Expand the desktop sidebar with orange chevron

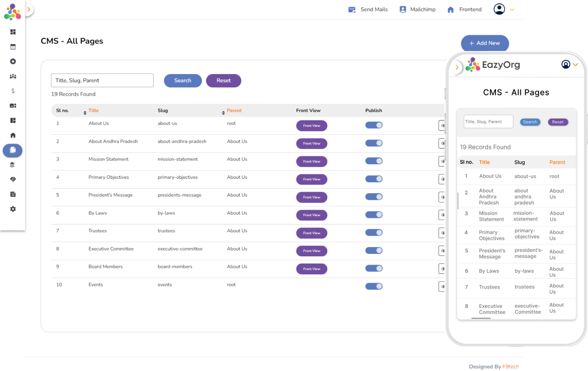[29, 9]
